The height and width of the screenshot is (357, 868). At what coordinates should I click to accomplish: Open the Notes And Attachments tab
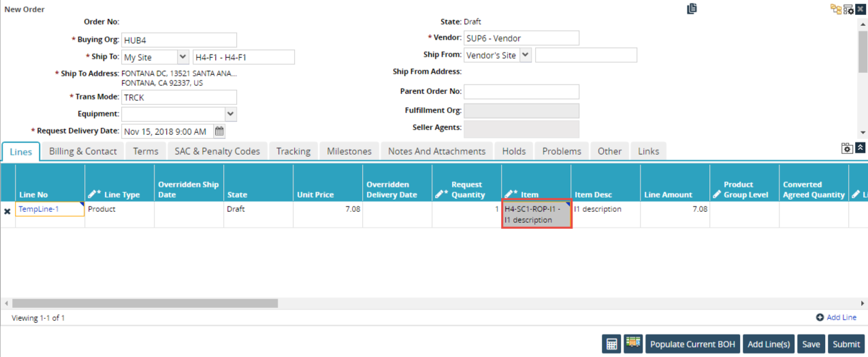tap(437, 151)
